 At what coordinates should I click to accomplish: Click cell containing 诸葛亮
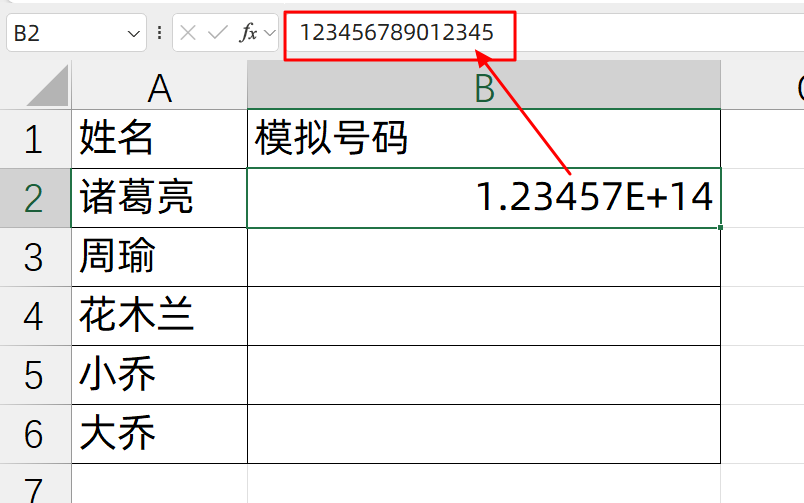point(159,198)
